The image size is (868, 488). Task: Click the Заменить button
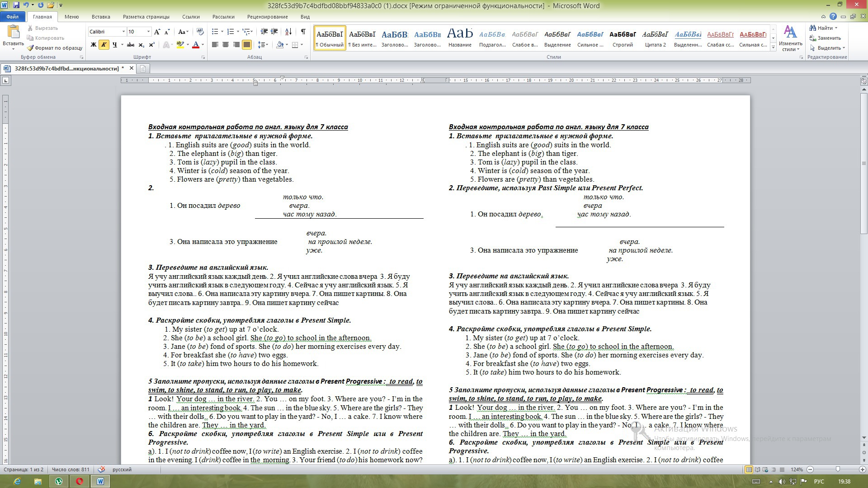(x=829, y=38)
